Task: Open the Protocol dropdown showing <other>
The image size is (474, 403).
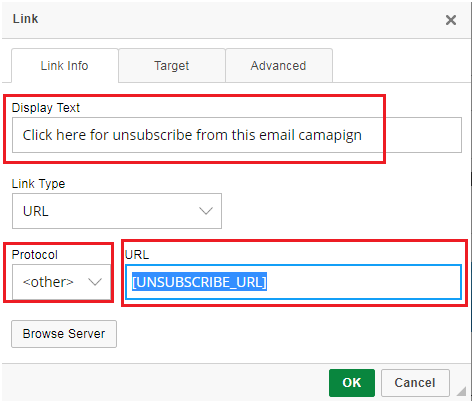Action: 61,282
